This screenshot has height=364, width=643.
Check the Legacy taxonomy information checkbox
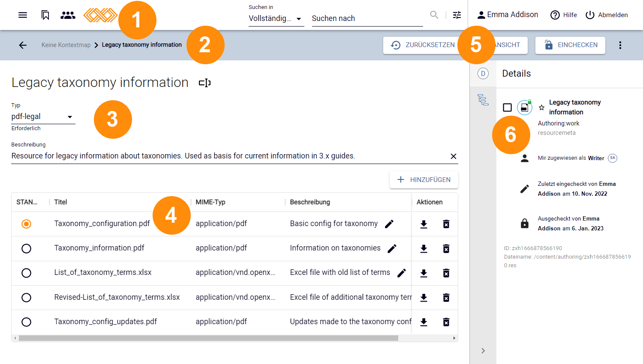coord(507,107)
